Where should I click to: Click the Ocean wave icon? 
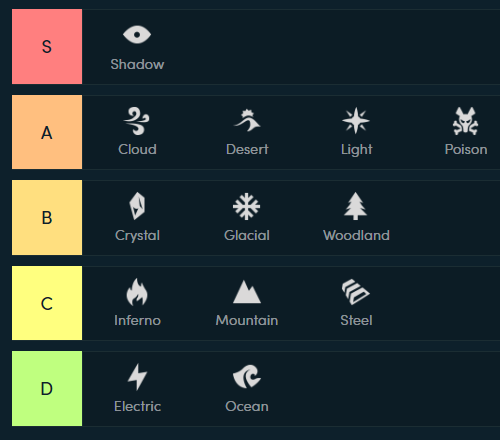coord(247,376)
